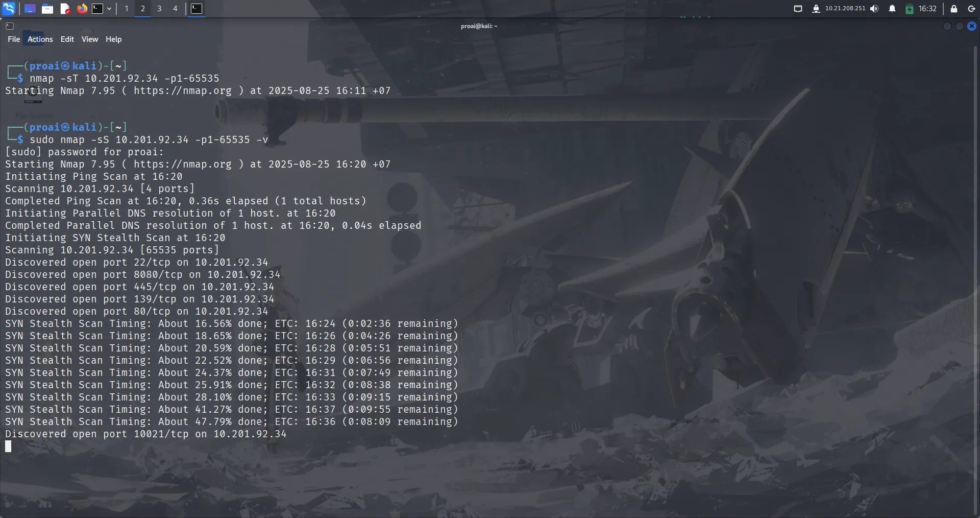Open the Help menu in the terminal

coord(113,39)
